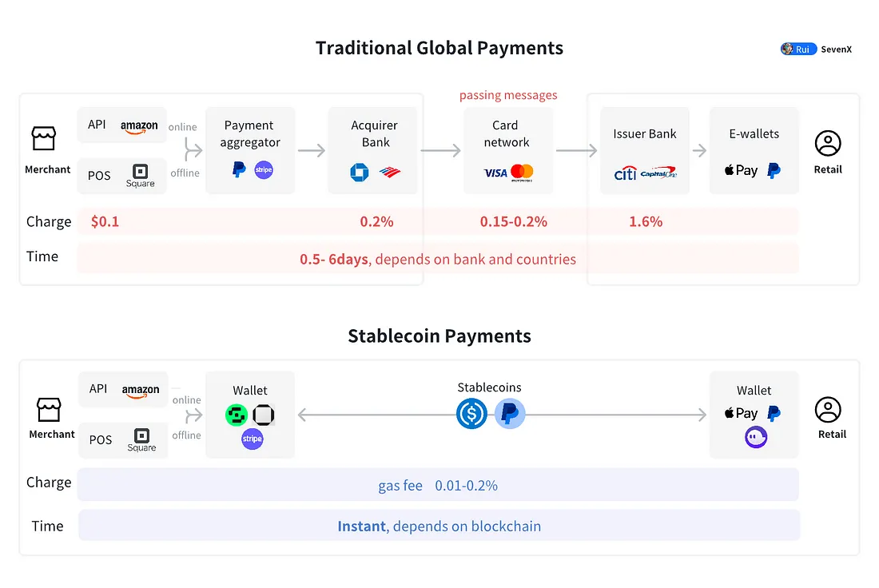Click the SevenX label at top right
This screenshot has width=879, height=588.
pos(836,50)
